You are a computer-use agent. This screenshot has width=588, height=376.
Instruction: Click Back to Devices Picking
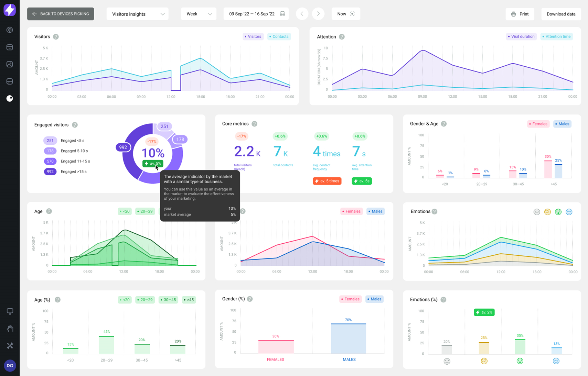point(61,14)
